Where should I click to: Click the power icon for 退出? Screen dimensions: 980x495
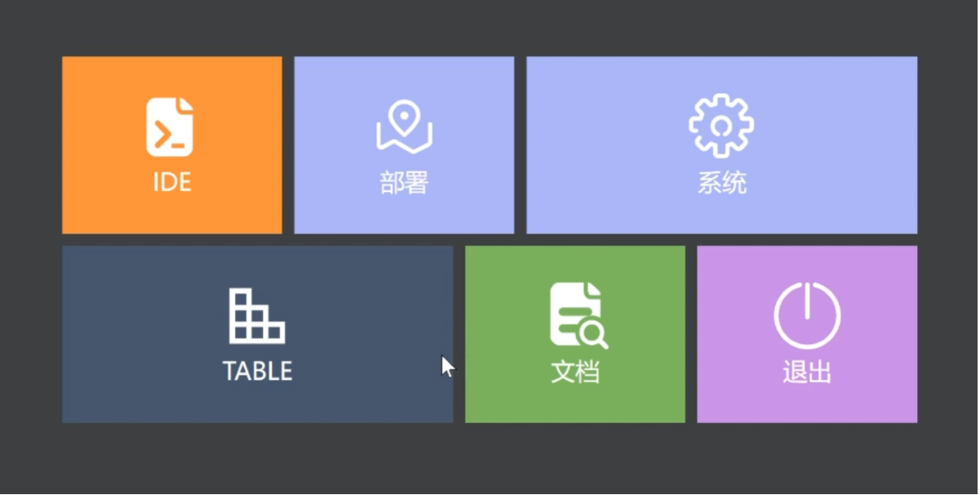[807, 315]
